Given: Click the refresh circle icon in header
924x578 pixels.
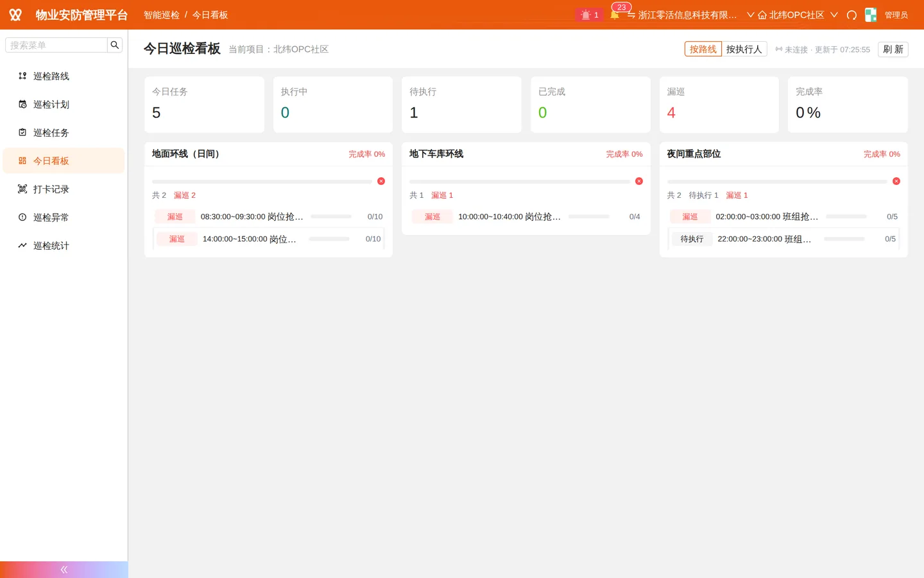Looking at the screenshot, I should (x=851, y=15).
